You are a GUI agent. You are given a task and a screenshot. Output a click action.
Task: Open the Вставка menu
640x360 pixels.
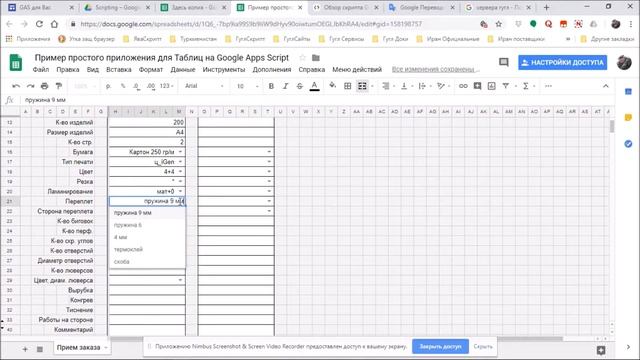[119, 70]
